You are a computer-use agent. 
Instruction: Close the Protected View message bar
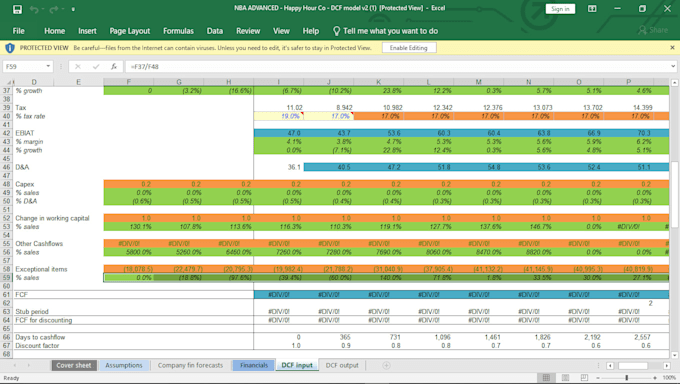coord(672,48)
